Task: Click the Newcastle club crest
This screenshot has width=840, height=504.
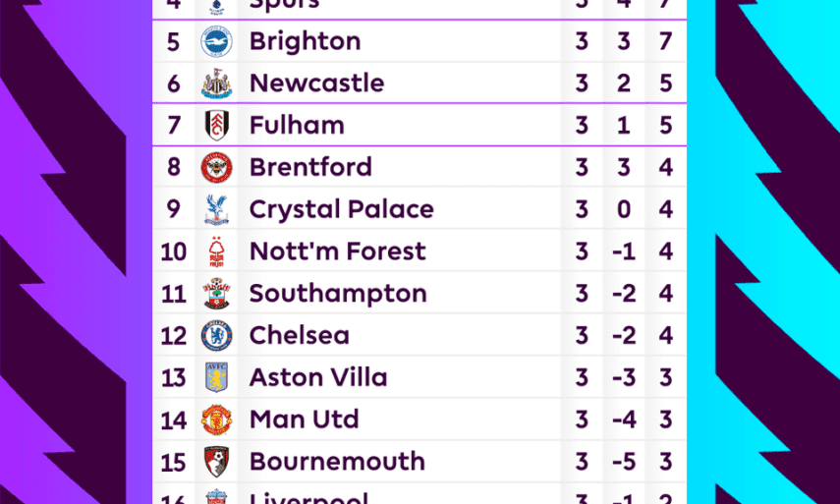Action: (216, 84)
